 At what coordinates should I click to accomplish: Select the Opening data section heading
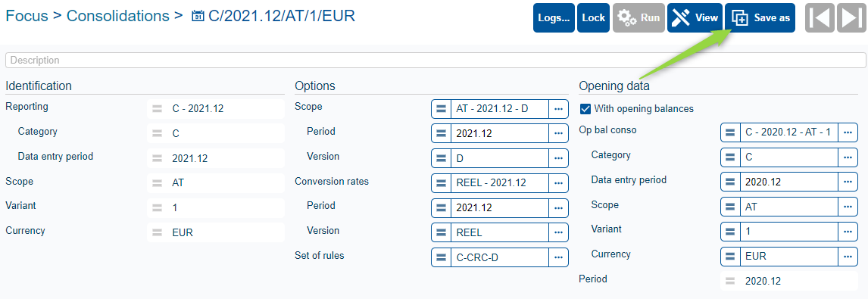coord(614,86)
